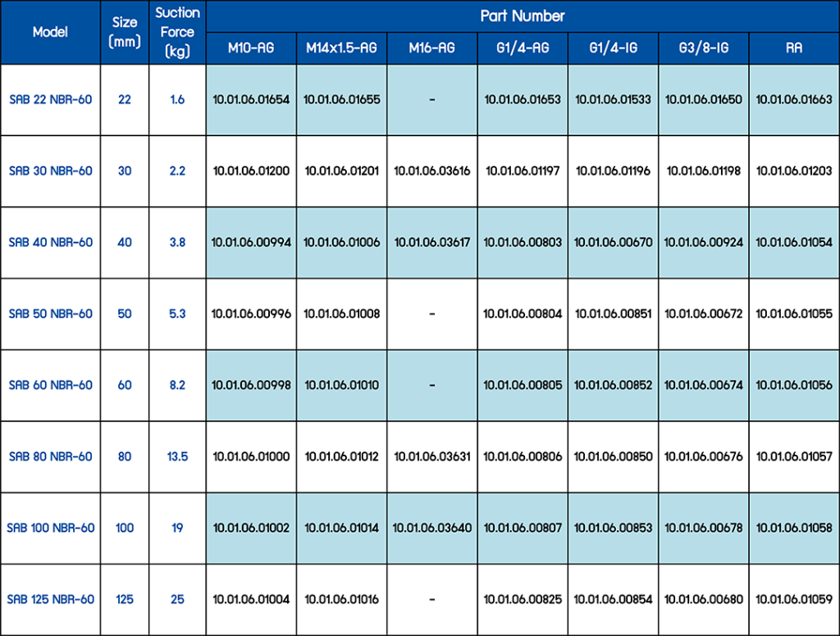
Task: Click model SAB 30 NBR-60
Action: tap(50, 171)
